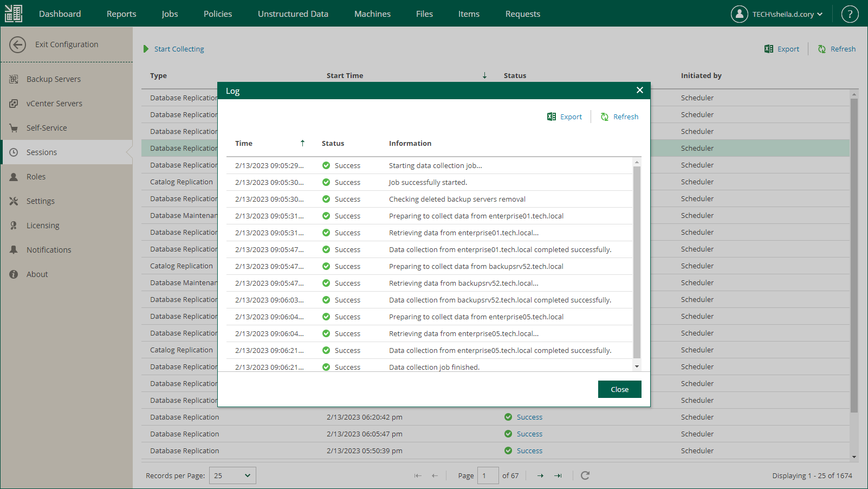This screenshot has width=868, height=489.
Task: Click the Information column header in Log
Action: point(410,143)
